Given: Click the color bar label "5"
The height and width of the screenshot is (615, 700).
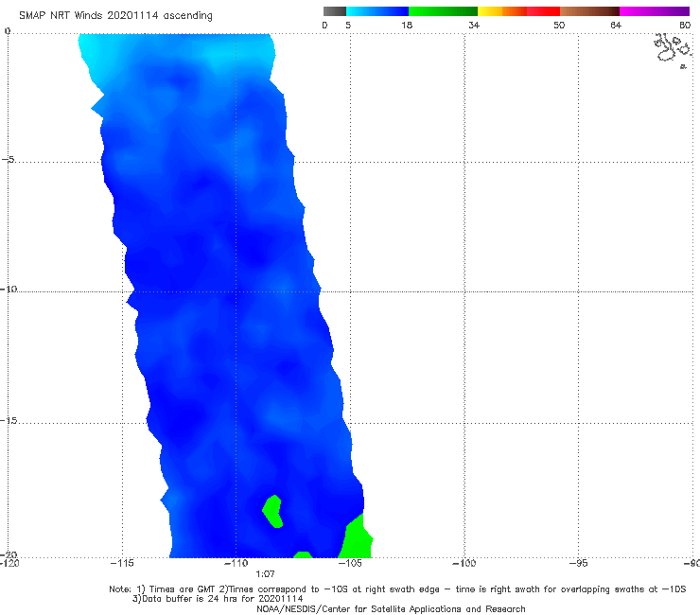Looking at the screenshot, I should [x=348, y=25].
